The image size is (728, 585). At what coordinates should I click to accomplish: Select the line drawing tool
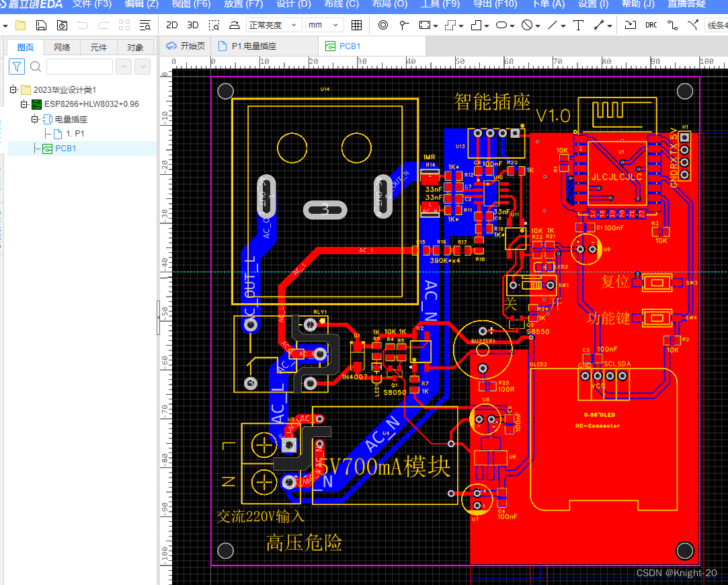pos(553,25)
